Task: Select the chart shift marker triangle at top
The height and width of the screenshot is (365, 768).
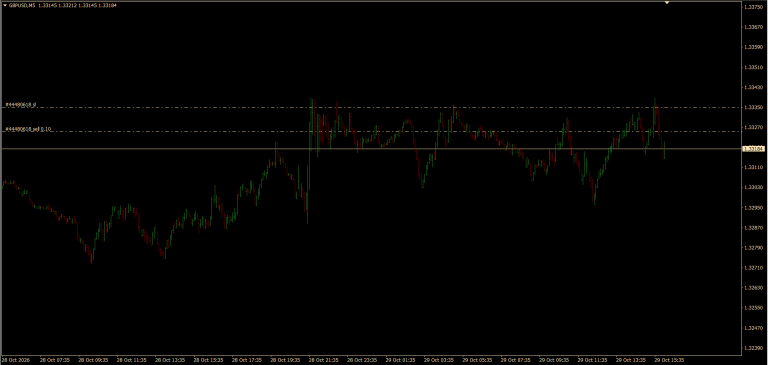Action: pos(667,2)
